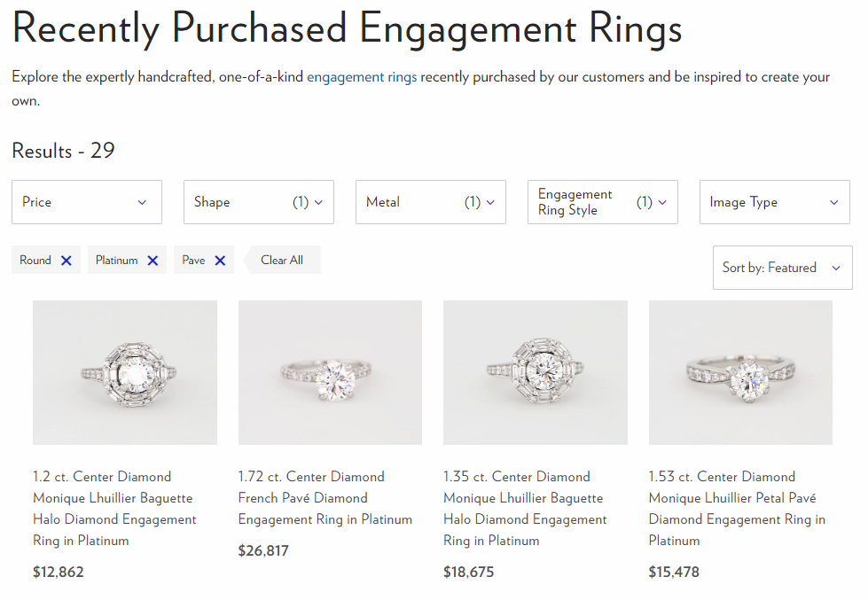
Task: Click the $26,817 price
Action: point(263,551)
